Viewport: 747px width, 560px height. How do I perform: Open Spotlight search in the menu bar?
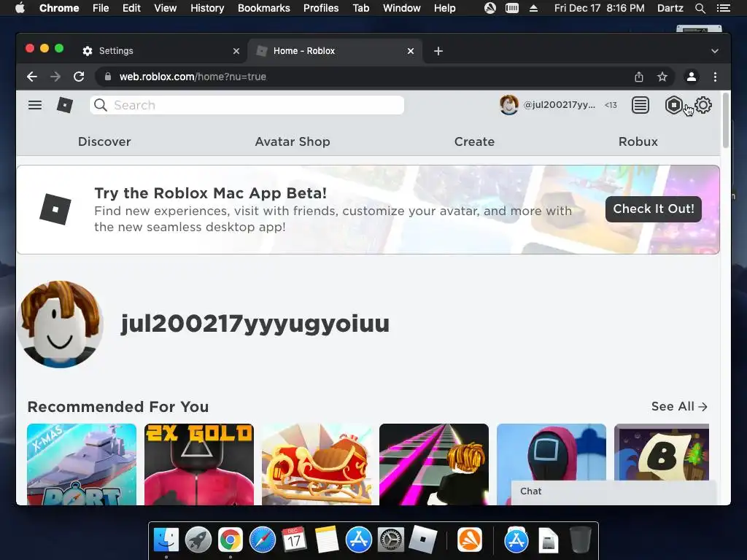tap(700, 8)
